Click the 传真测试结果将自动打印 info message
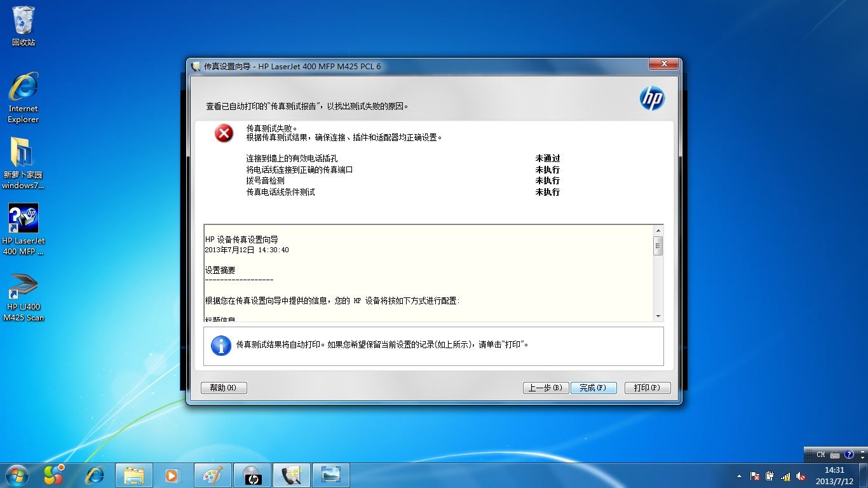This screenshot has height=488, width=868. 383,345
